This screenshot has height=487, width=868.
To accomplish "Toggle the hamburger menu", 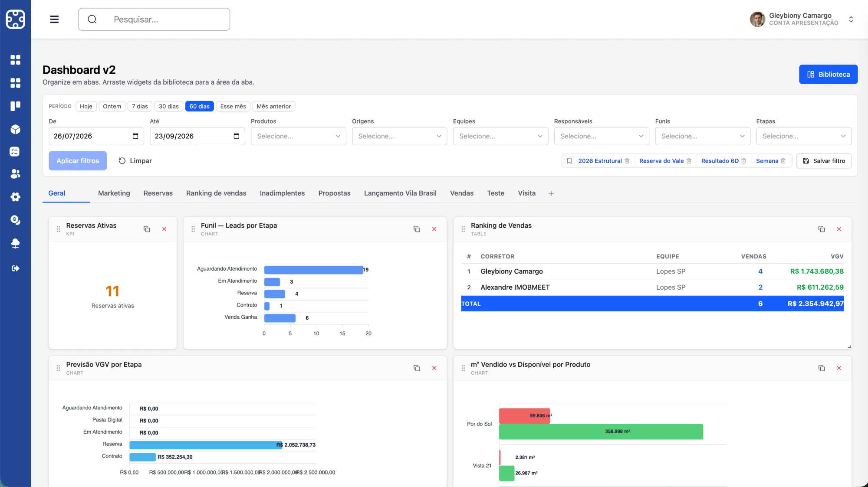I will tap(54, 19).
